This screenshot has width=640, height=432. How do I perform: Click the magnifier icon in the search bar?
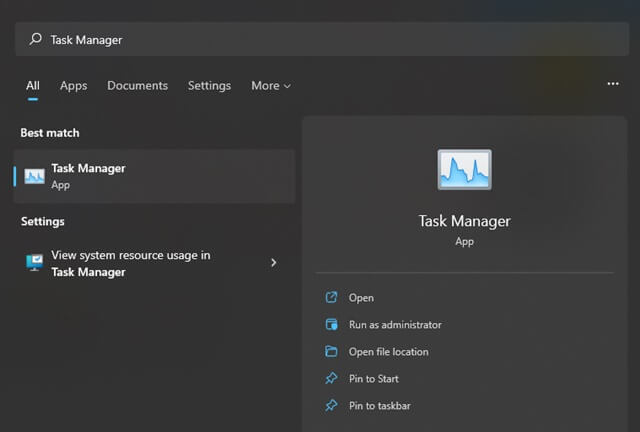point(36,40)
